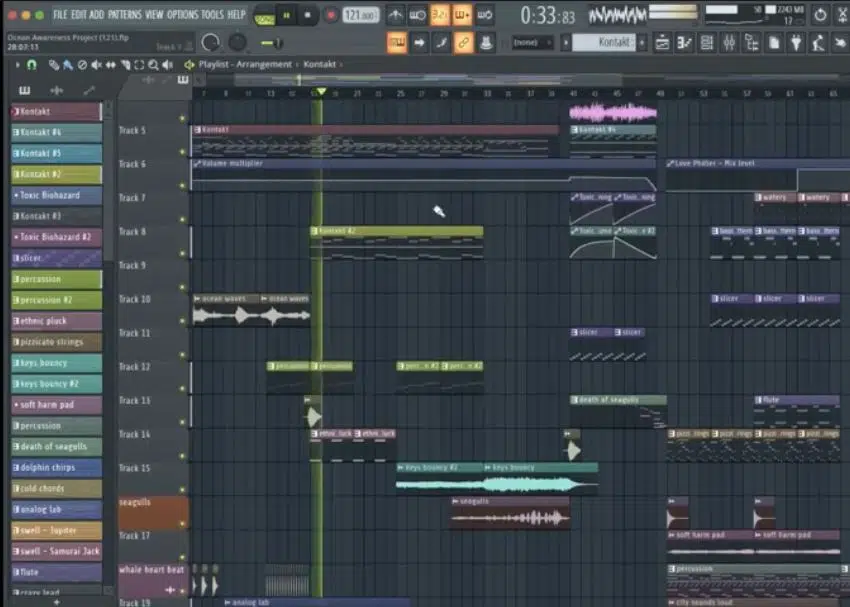
Task: Open the channel rack icon
Action: pyautogui.click(x=706, y=42)
